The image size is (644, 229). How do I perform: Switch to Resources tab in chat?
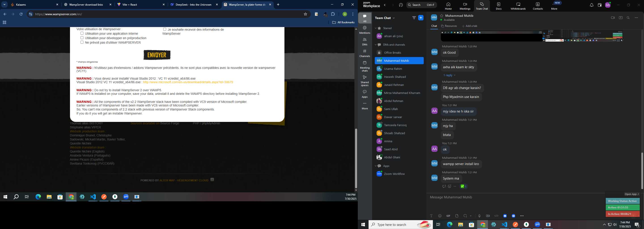pyautogui.click(x=449, y=26)
